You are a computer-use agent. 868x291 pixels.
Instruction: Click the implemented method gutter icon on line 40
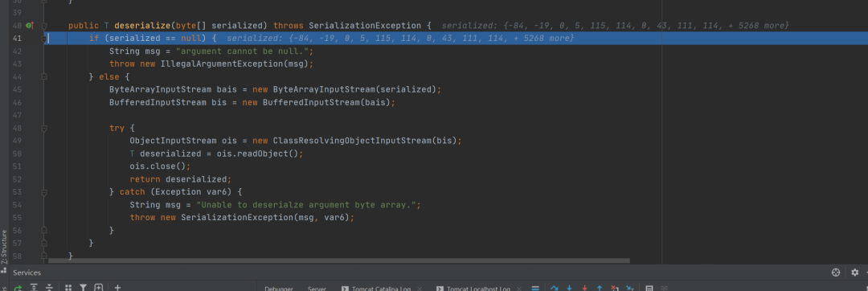(29, 26)
